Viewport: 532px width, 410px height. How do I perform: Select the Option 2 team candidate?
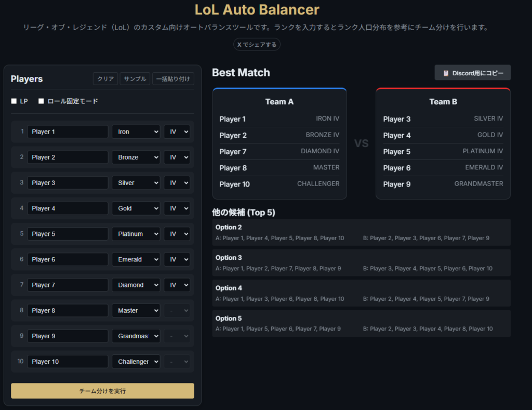click(x=361, y=232)
